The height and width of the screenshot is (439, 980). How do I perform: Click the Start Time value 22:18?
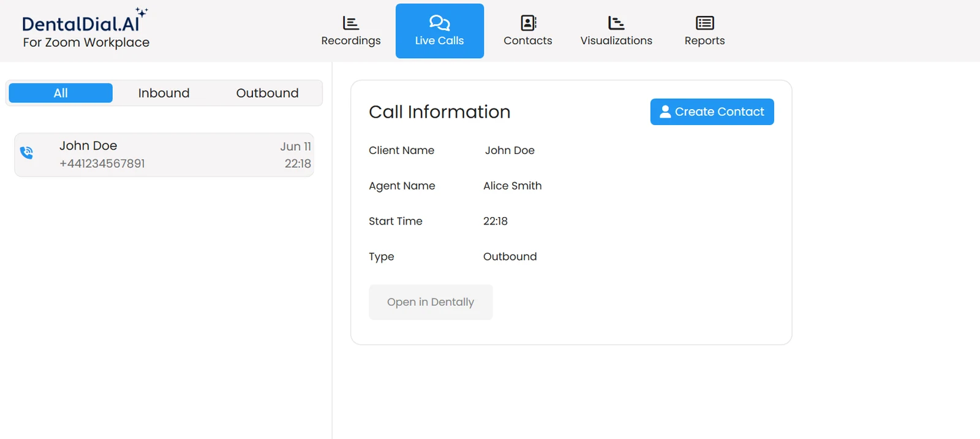pyautogui.click(x=496, y=221)
